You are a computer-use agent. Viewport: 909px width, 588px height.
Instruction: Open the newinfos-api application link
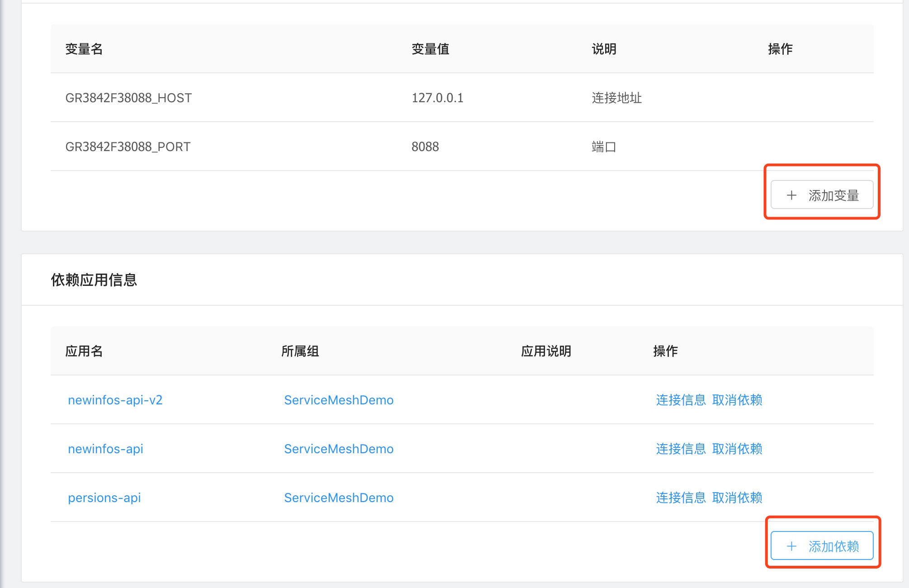tap(105, 449)
